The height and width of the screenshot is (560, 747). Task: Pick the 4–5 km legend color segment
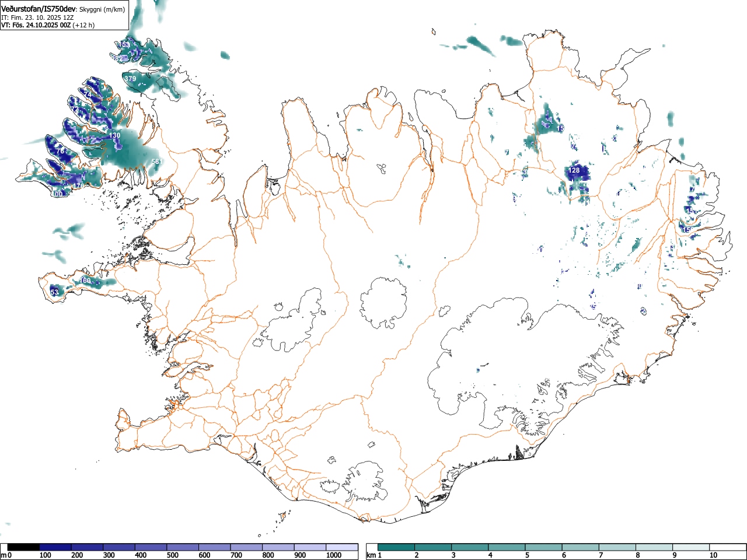[x=507, y=547]
